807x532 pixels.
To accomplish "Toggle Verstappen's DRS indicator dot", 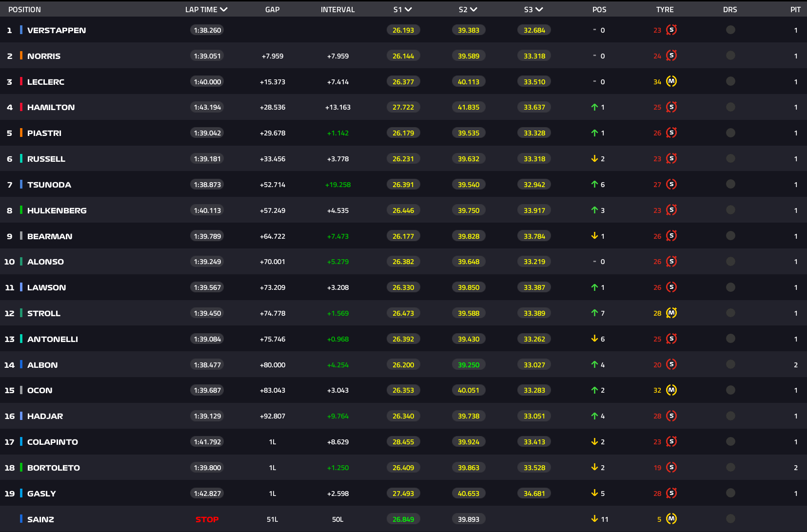I will point(730,30).
